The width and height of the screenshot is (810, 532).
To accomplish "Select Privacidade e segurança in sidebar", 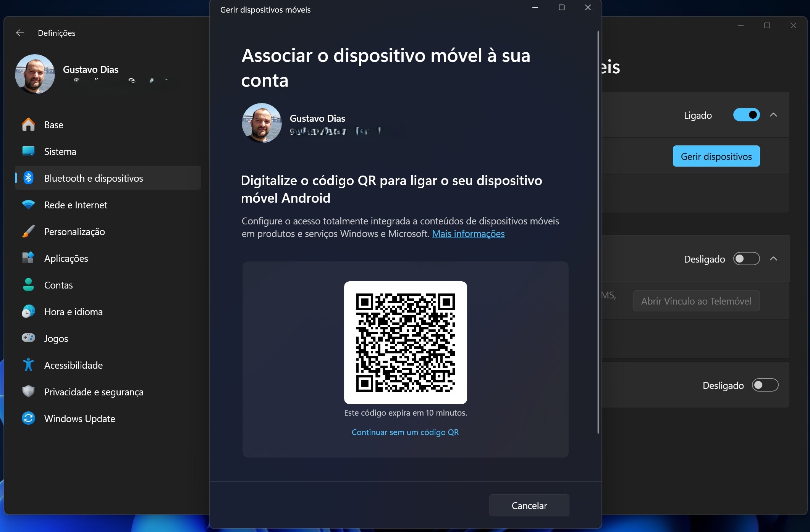I will pyautogui.click(x=94, y=392).
